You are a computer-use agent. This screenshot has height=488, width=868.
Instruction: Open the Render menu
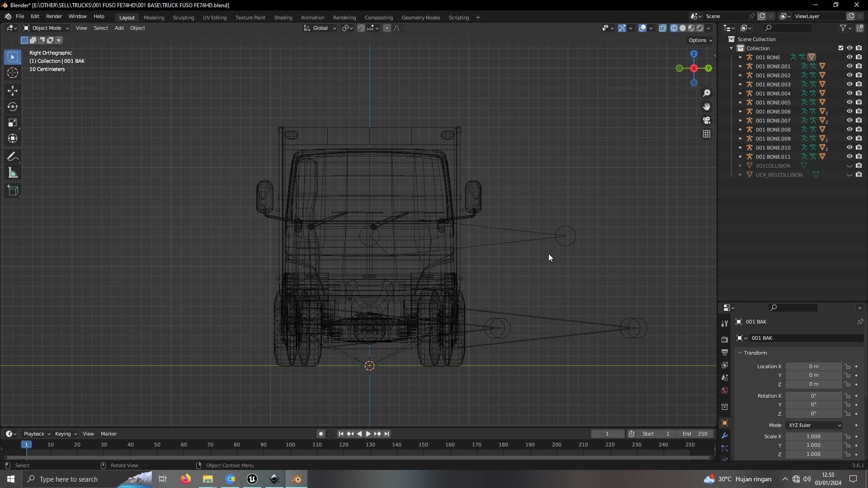(54, 17)
